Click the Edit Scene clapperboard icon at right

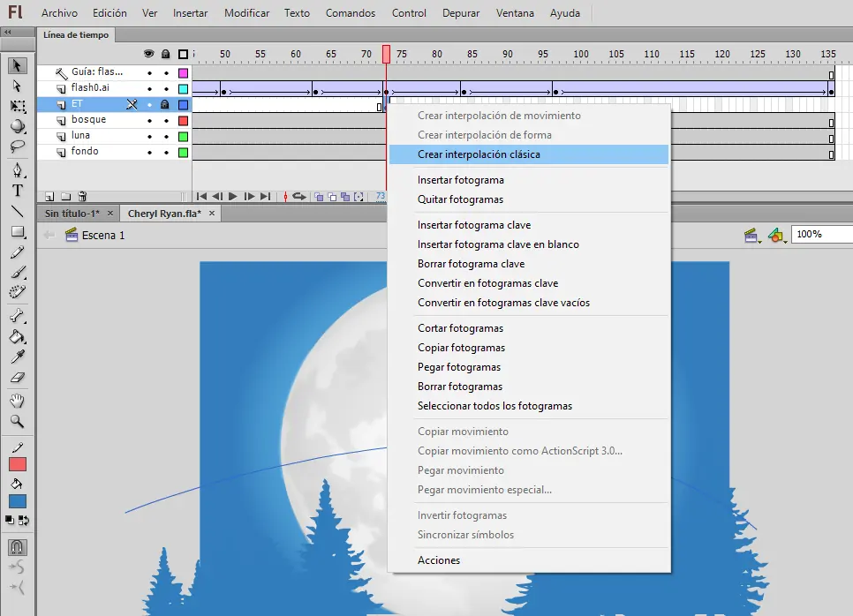(751, 236)
